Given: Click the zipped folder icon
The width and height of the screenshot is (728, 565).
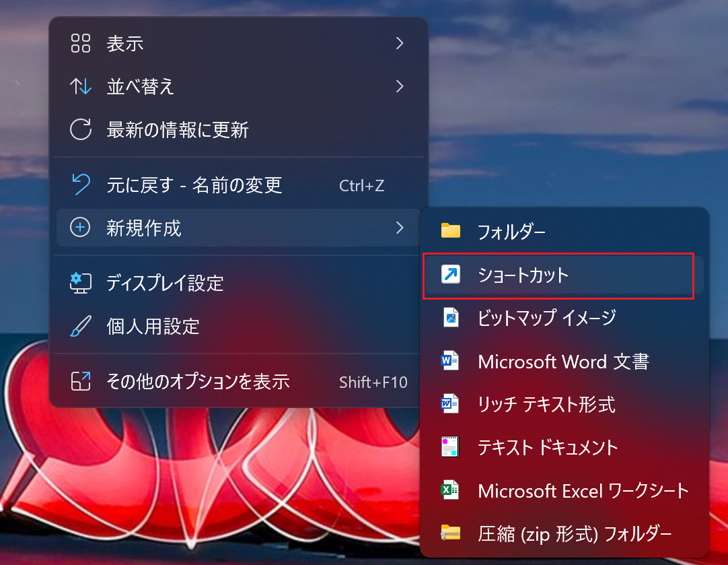Looking at the screenshot, I should [x=449, y=533].
